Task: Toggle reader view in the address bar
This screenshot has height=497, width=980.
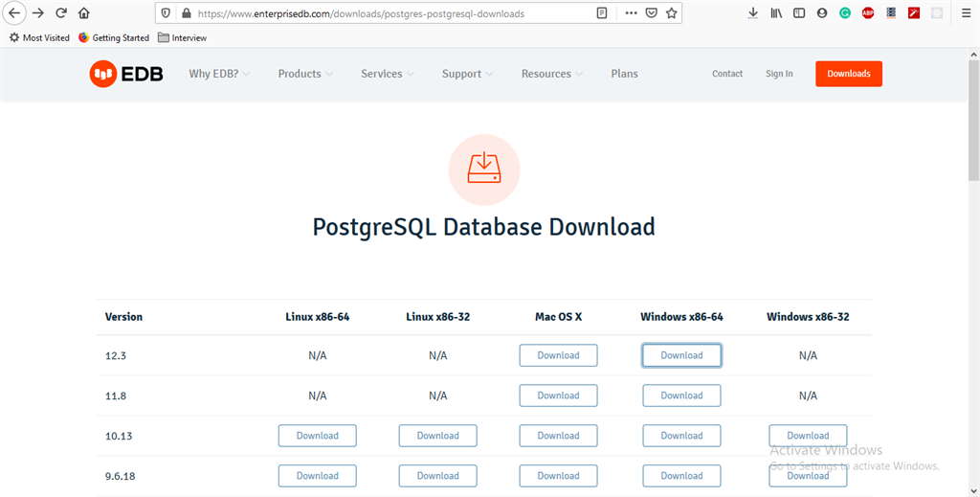Action: pos(601,13)
